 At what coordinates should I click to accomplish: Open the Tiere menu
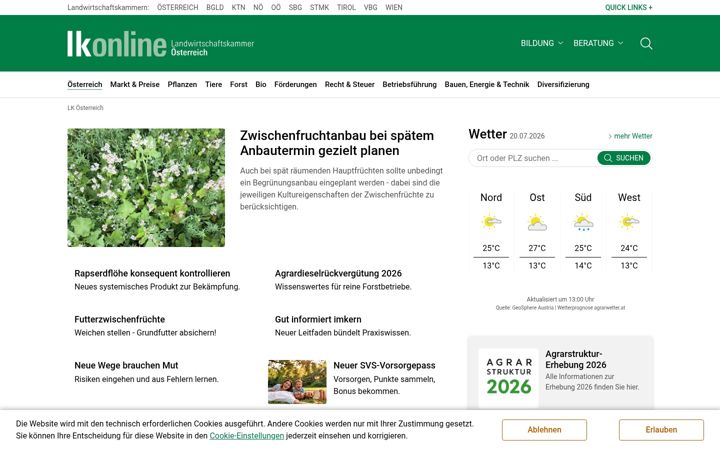tap(213, 84)
